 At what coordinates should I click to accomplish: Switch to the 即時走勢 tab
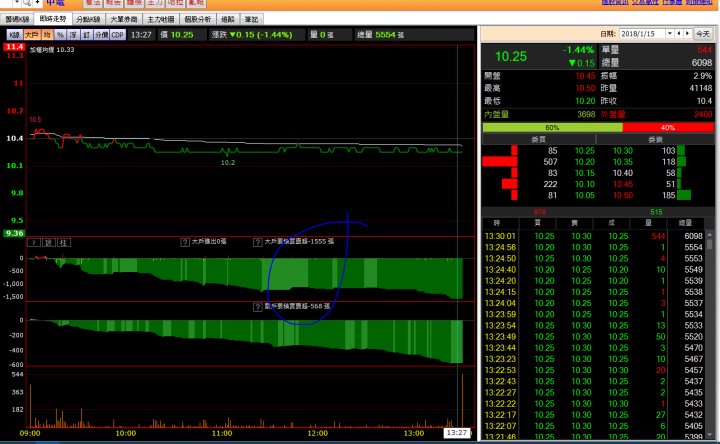pyautogui.click(x=53, y=19)
